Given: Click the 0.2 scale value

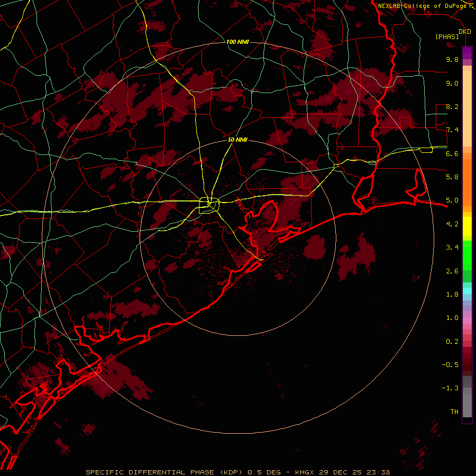Looking at the screenshot, I should point(452,342).
